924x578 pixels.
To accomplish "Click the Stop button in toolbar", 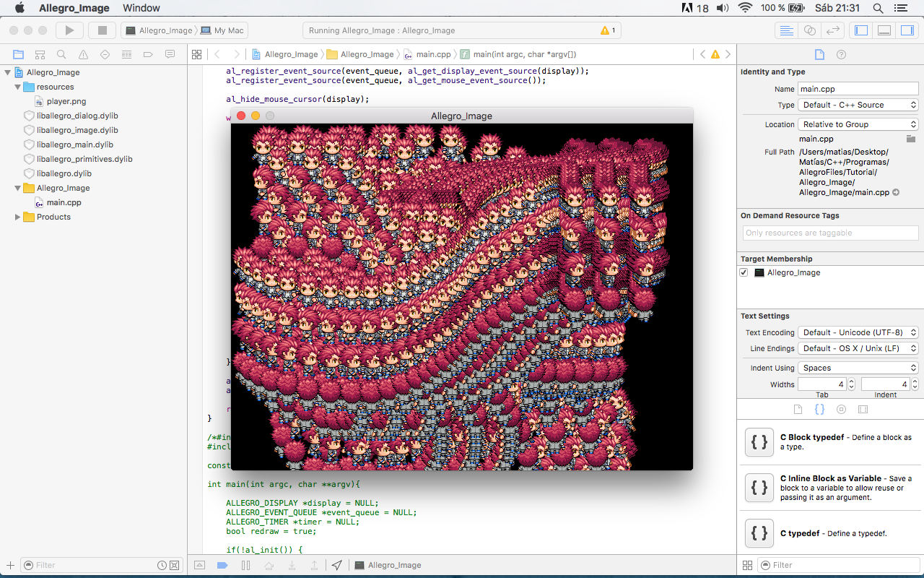I will click(103, 30).
